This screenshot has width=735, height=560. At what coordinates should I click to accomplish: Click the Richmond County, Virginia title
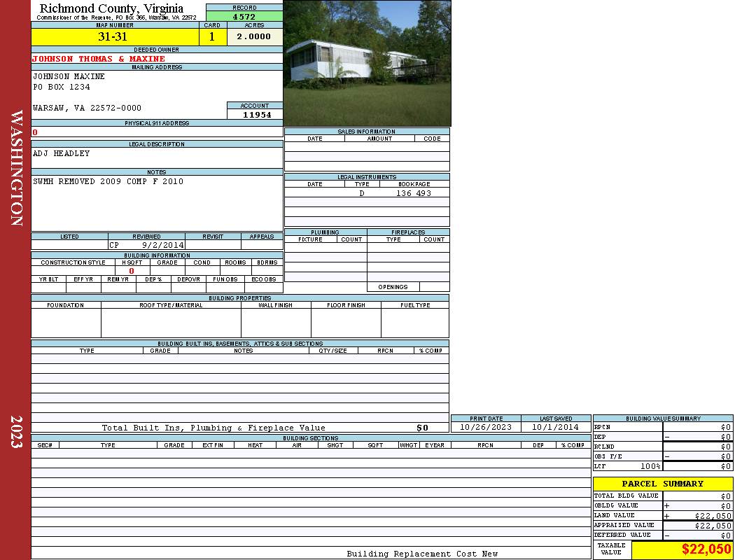pyautogui.click(x=111, y=8)
